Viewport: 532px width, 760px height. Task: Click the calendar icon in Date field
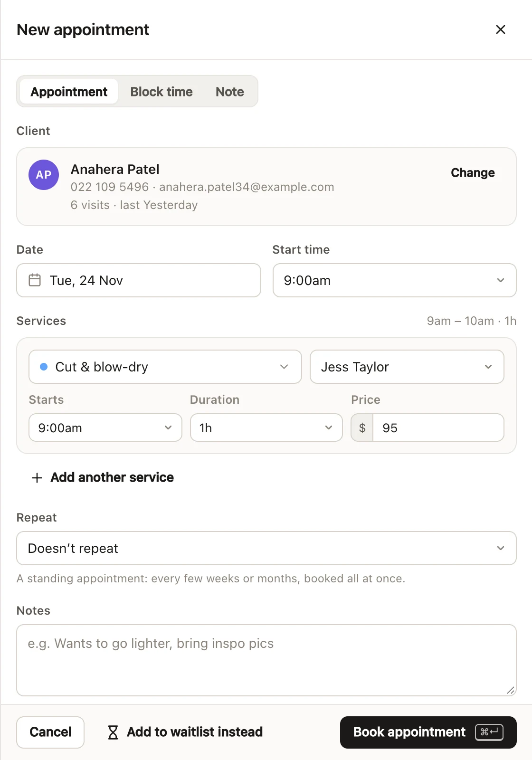(35, 280)
